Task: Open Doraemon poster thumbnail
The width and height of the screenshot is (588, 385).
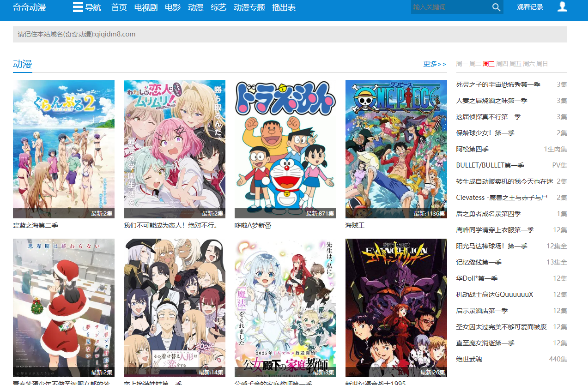Action: tap(285, 149)
